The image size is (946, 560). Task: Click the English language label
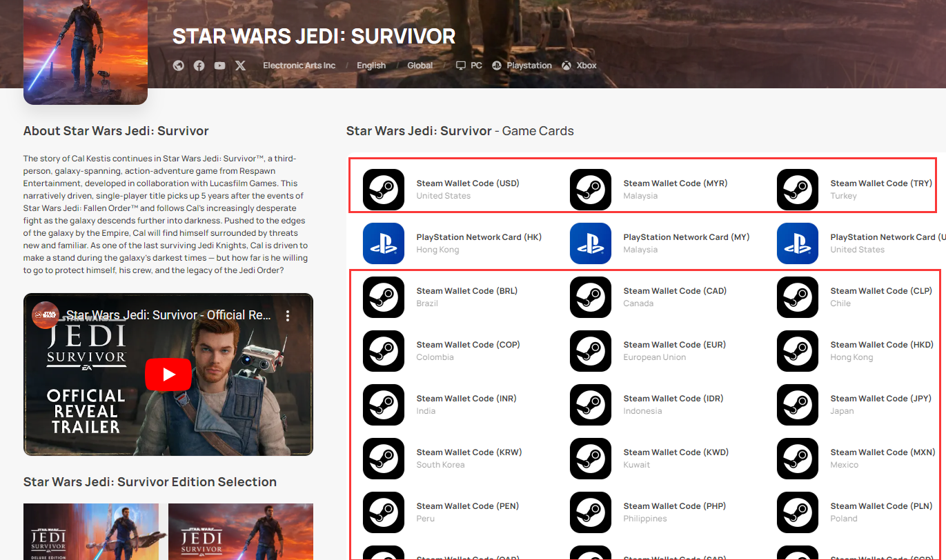pos(371,66)
